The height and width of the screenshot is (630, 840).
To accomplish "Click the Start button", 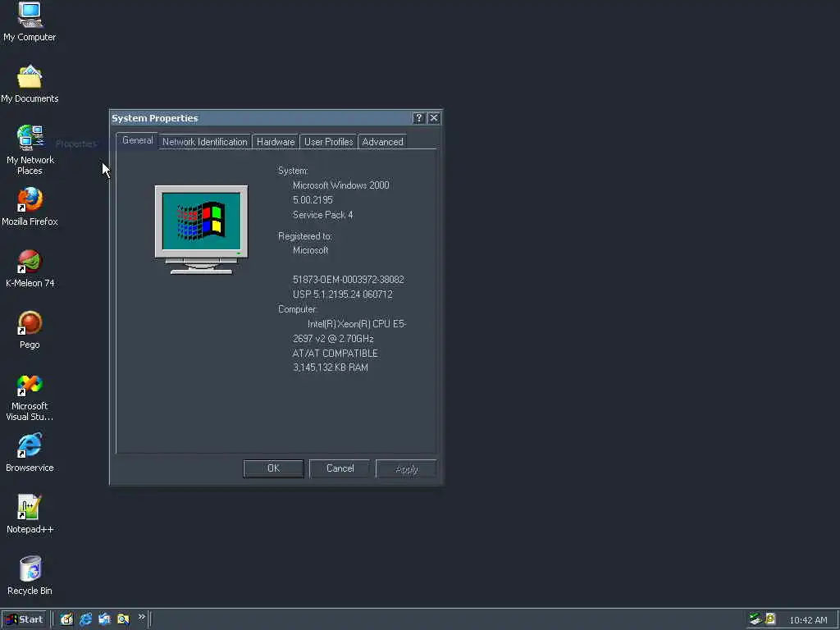I will (x=25, y=619).
